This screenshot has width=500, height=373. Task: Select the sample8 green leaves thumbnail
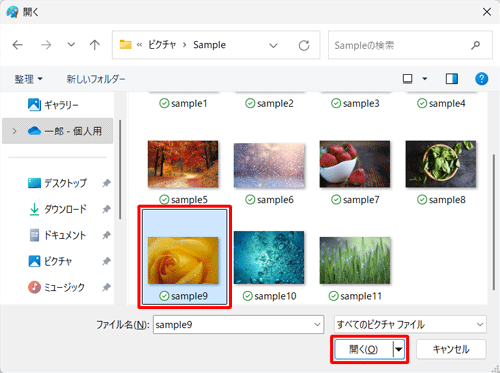(x=441, y=164)
